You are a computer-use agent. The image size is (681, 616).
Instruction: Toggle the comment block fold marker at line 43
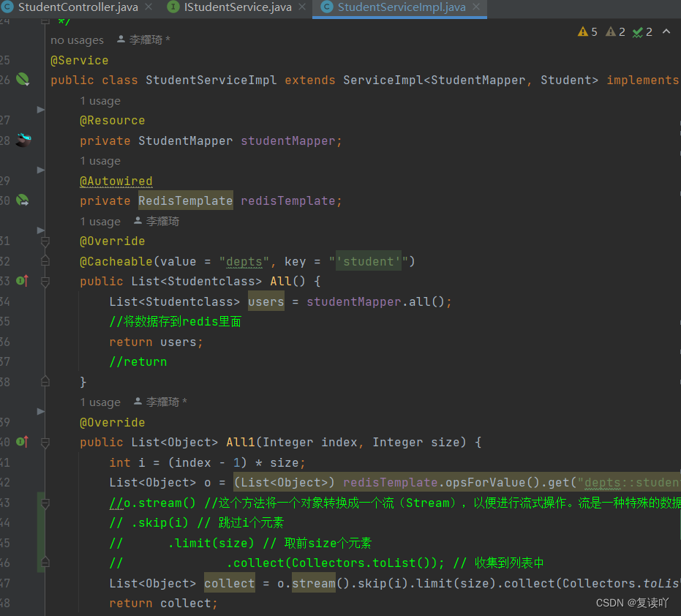coord(45,503)
